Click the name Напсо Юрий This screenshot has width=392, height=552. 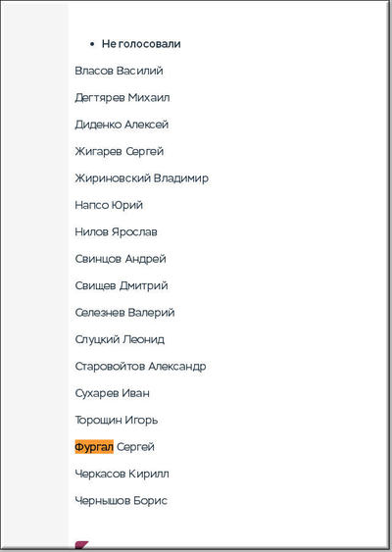click(109, 205)
